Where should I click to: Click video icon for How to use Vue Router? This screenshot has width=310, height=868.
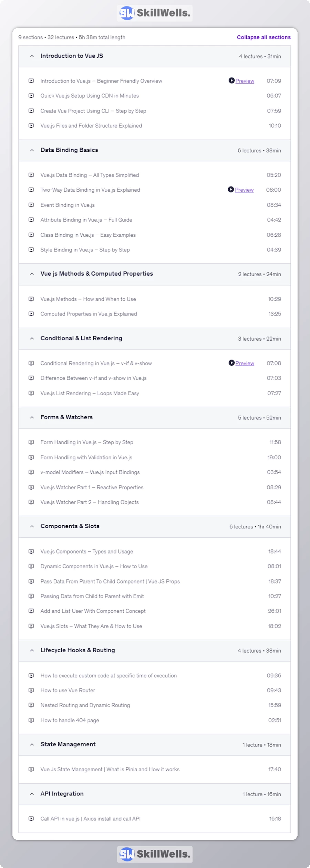pos(31,690)
